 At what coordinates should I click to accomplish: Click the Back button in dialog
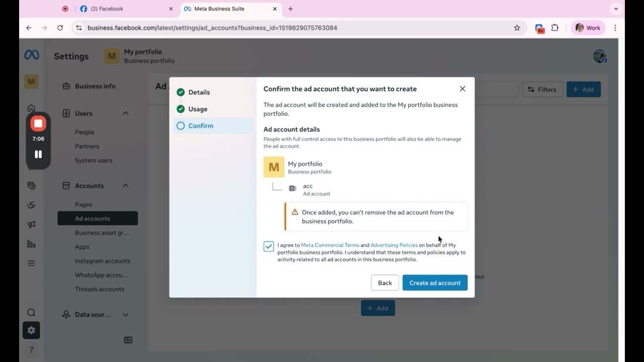[385, 283]
